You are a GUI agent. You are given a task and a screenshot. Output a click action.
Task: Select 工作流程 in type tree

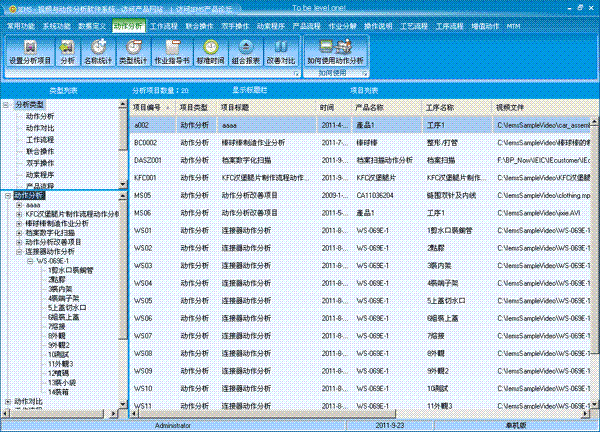click(x=40, y=140)
